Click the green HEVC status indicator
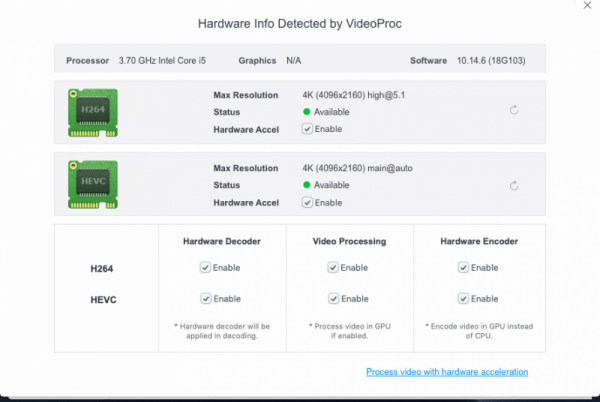This screenshot has height=402, width=600. [x=306, y=185]
